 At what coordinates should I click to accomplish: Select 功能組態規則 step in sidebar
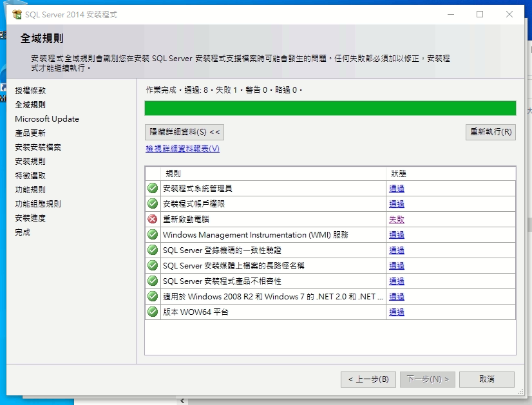(x=38, y=204)
